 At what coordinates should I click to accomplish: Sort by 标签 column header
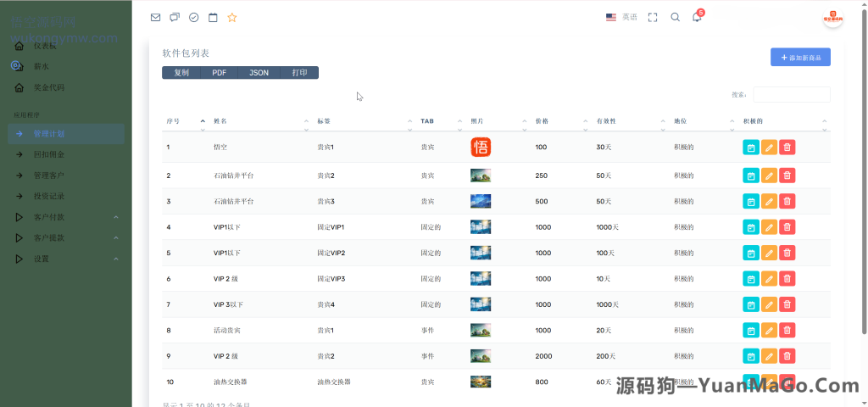[364, 121]
